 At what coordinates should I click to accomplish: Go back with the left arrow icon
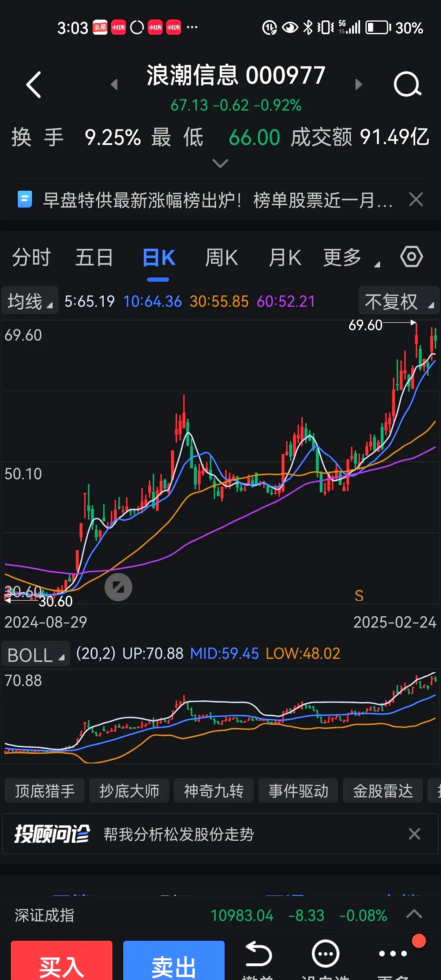click(x=33, y=85)
